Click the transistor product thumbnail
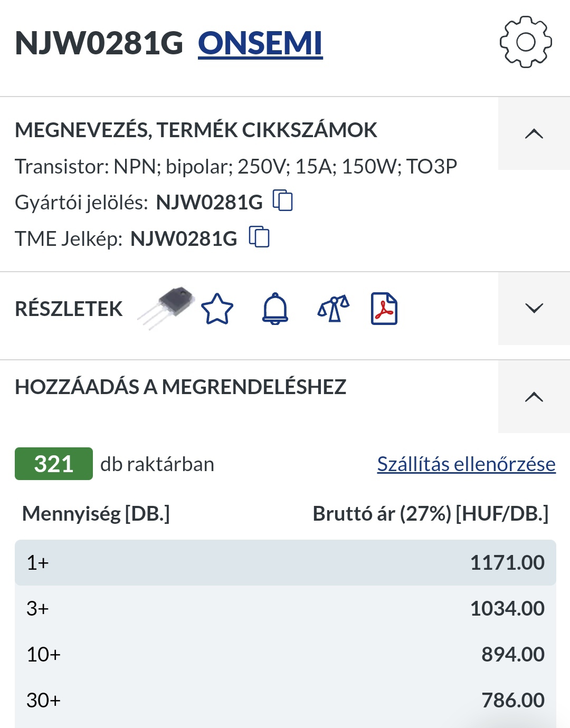The image size is (570, 728). coord(166,308)
